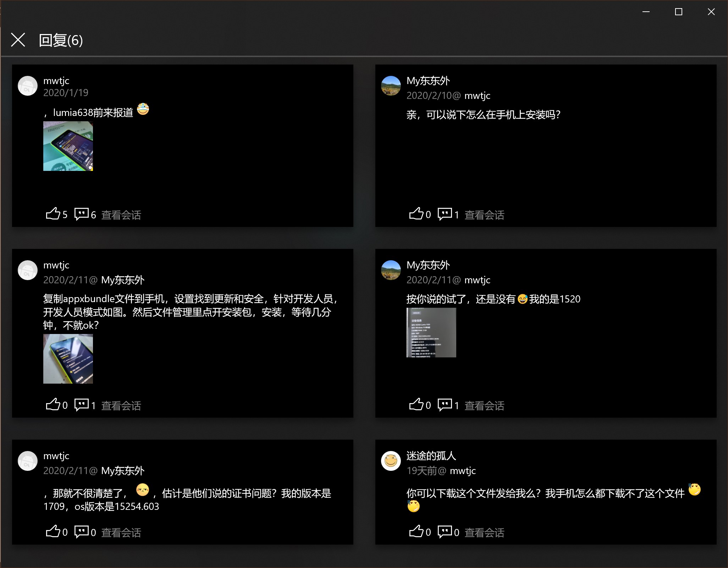728x568 pixels.
Task: Open My东东外's landscape avatar on 2020/2/10 reply
Action: click(x=391, y=86)
